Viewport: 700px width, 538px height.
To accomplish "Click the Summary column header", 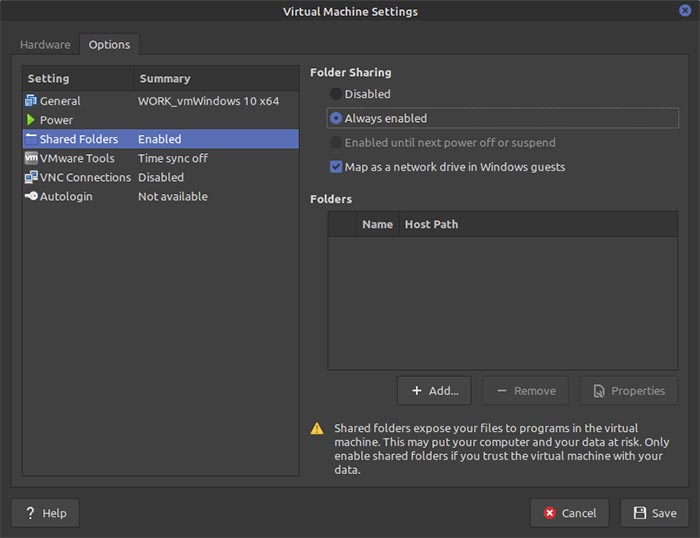I will 217,79.
